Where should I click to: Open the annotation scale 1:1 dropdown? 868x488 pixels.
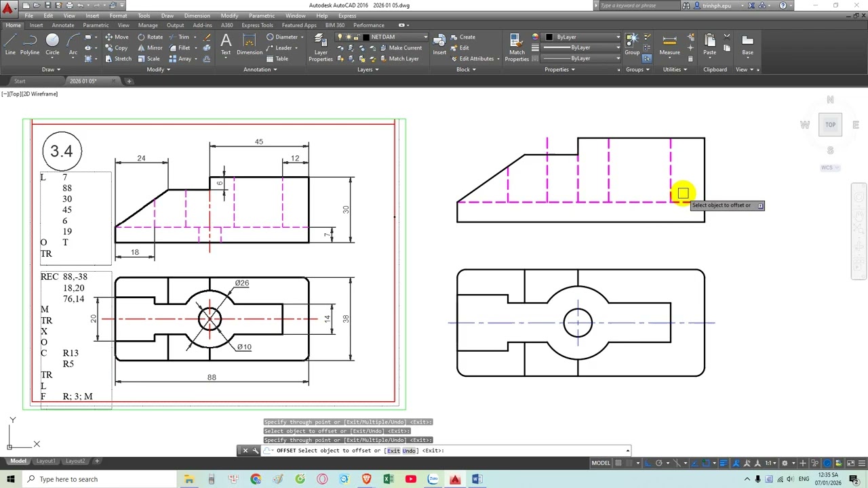[x=772, y=463]
